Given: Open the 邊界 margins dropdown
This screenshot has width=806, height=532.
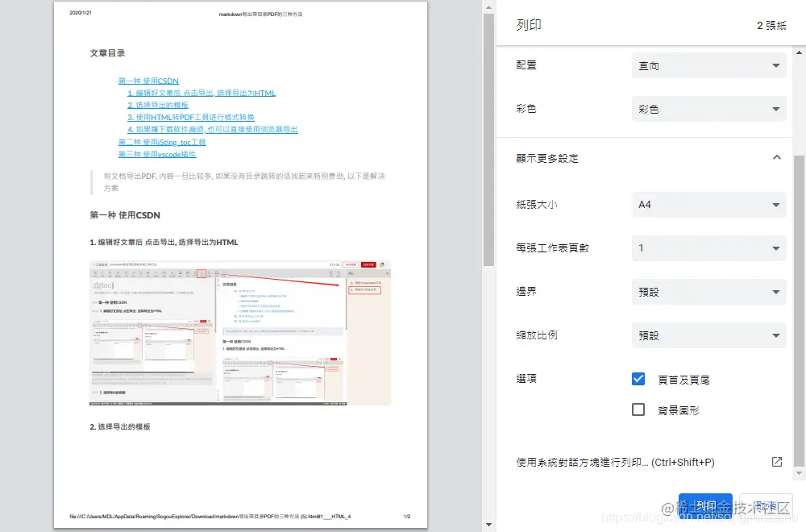Looking at the screenshot, I should click(708, 291).
